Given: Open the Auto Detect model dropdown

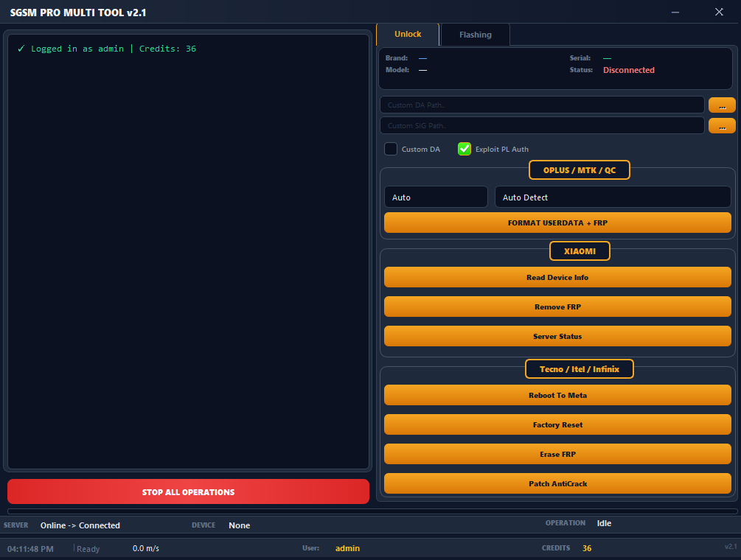Looking at the screenshot, I should click(x=613, y=197).
